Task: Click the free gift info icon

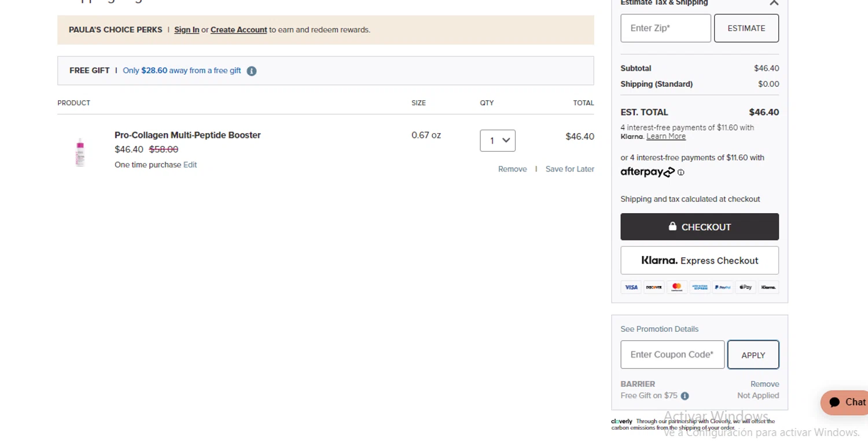Action: pos(252,71)
